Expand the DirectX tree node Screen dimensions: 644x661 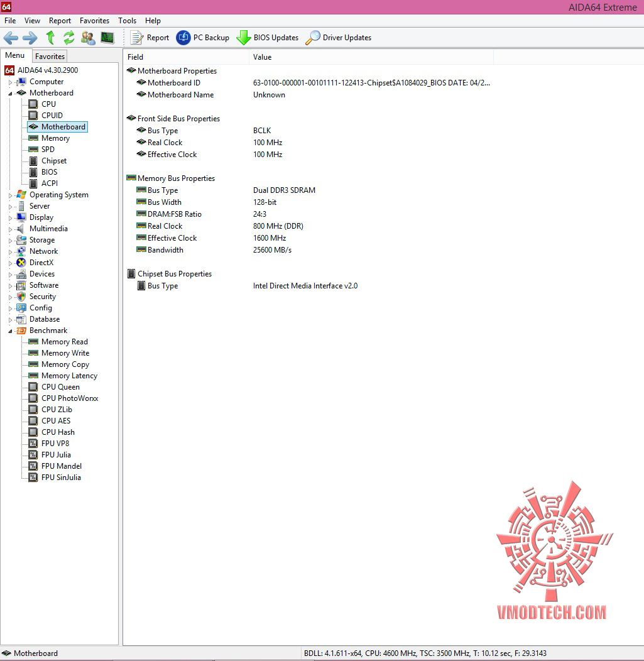click(x=10, y=263)
